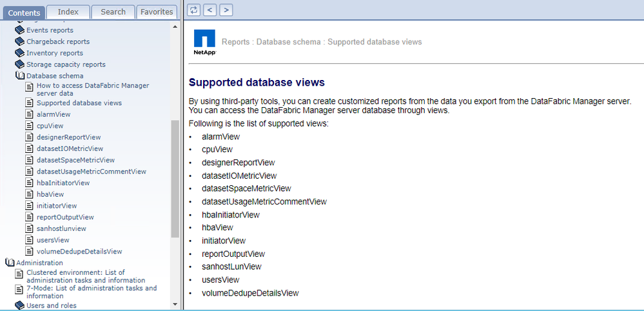Collapse the Administration open-book icon
The height and width of the screenshot is (311, 644).
[10, 263]
